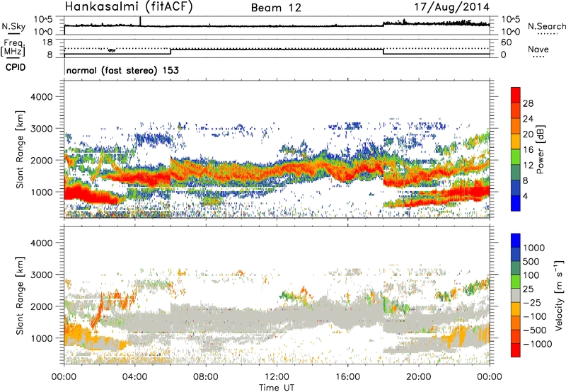The image size is (566, 392).
Task: Click the 2000 tick on power panel
Action: point(41,160)
